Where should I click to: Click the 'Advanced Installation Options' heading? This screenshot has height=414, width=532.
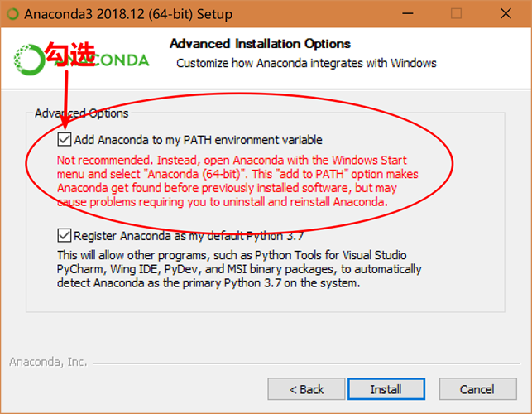click(261, 44)
